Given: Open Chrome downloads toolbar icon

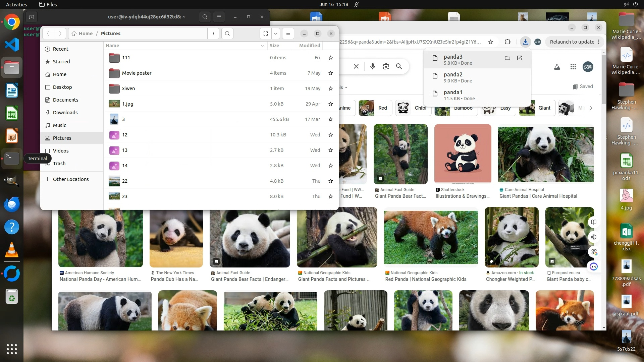Looking at the screenshot, I should (525, 42).
